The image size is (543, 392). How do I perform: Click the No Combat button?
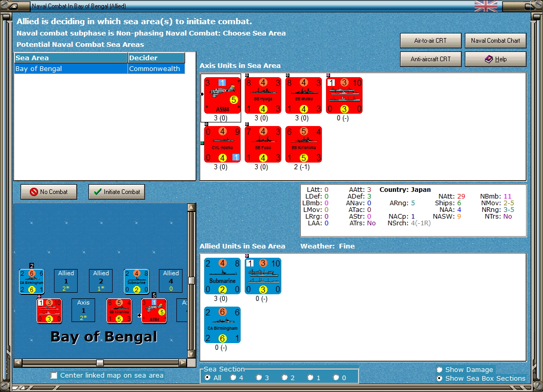(49, 192)
